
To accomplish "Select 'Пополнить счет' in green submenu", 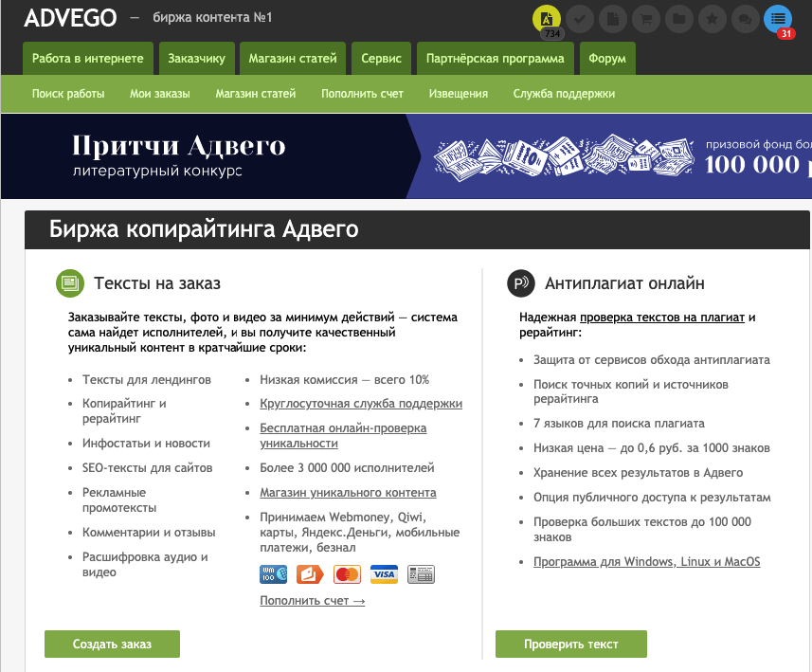I will coord(363,94).
